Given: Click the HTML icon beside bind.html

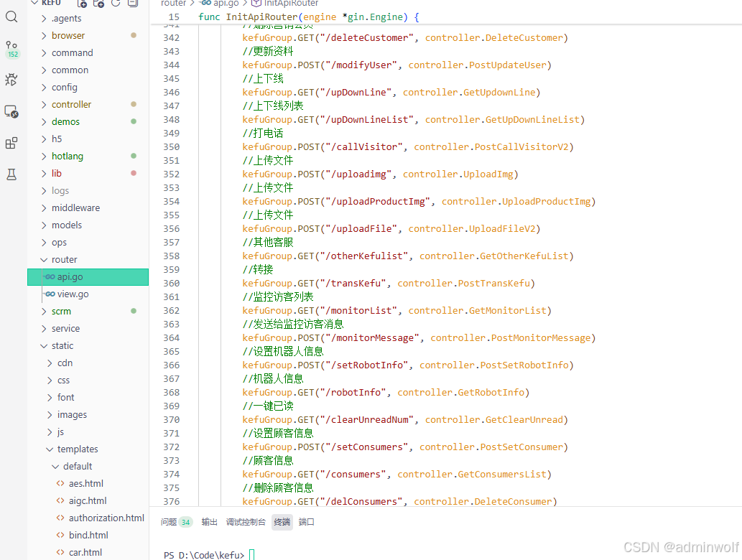Looking at the screenshot, I should 60,535.
